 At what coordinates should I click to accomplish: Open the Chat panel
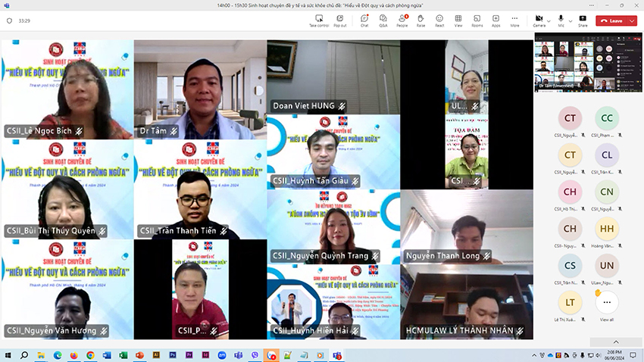(364, 20)
